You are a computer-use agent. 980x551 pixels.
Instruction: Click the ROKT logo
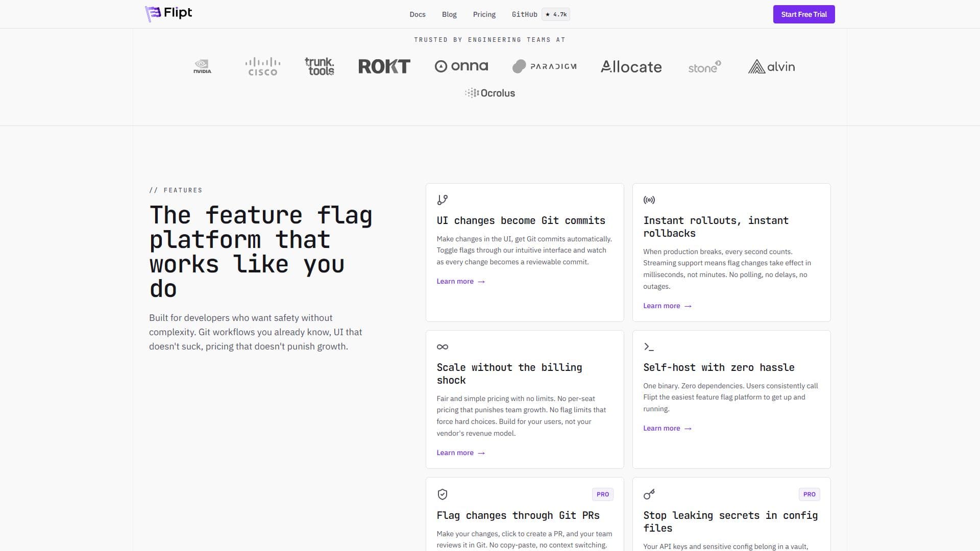point(384,66)
